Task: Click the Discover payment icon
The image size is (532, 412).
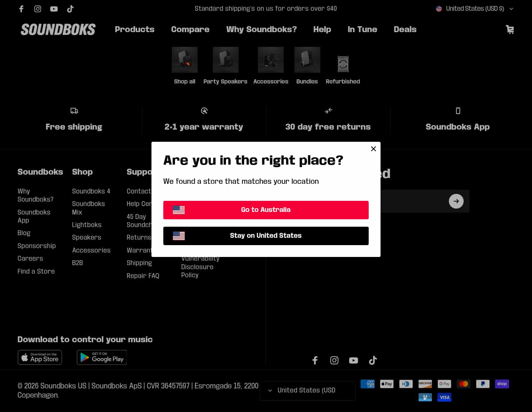Action: point(425,384)
